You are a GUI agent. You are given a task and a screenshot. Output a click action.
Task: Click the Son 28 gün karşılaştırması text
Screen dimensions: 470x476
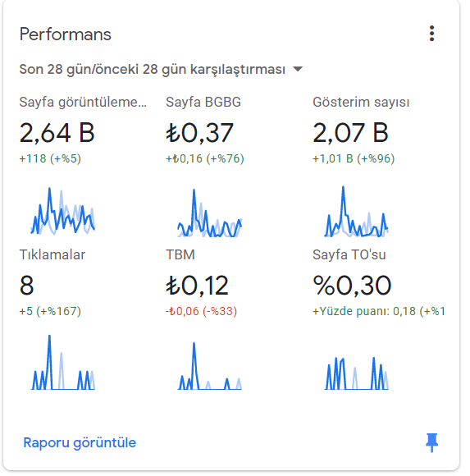tap(153, 69)
